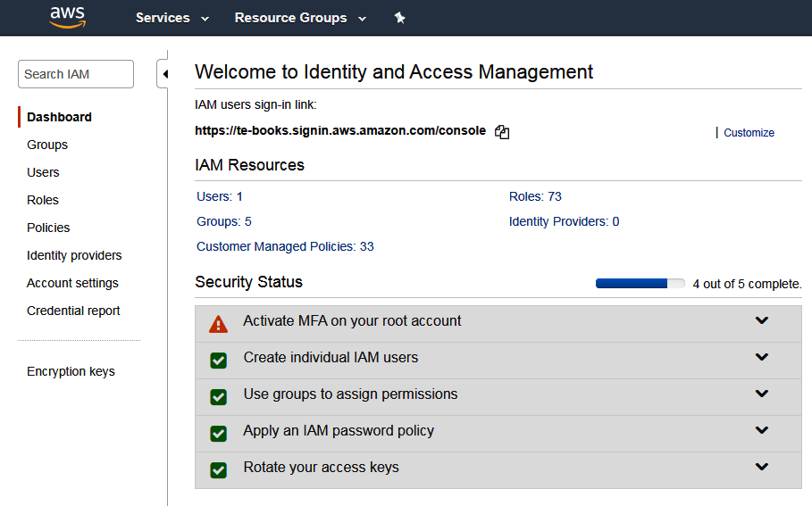812x506 pixels.
Task: Open Account settings in the sidebar
Action: (x=72, y=283)
